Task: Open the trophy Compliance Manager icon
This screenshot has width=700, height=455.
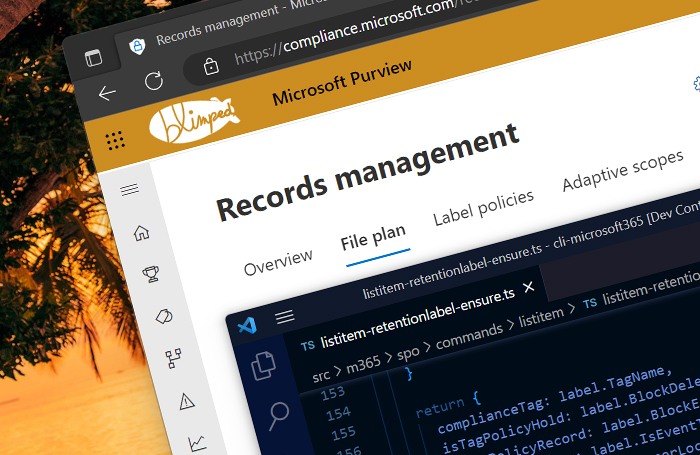Action: 151,274
